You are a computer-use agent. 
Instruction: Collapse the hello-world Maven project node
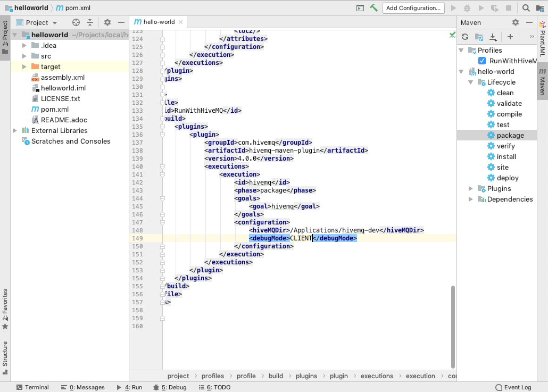[x=461, y=72]
